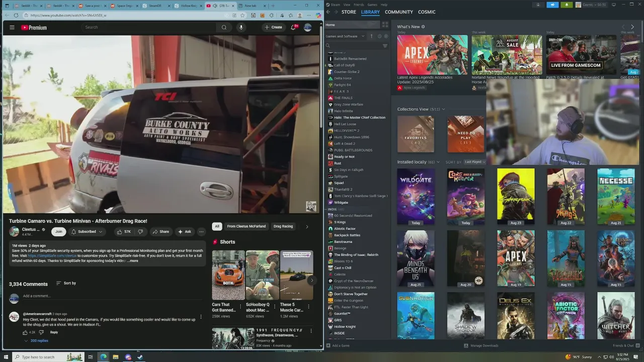
Task: Open Steam friends activity icon in top bar
Action: point(538,5)
